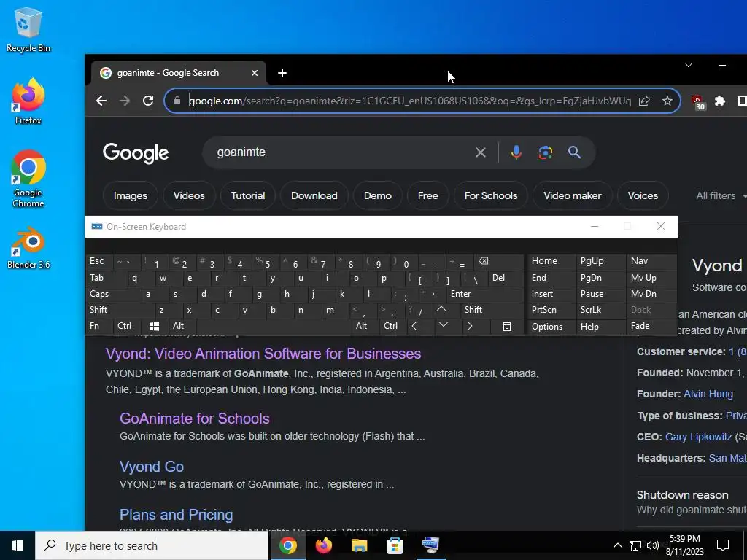
Task: Click the left arrow key on the On-Screen Keyboard
Action: 414,326
